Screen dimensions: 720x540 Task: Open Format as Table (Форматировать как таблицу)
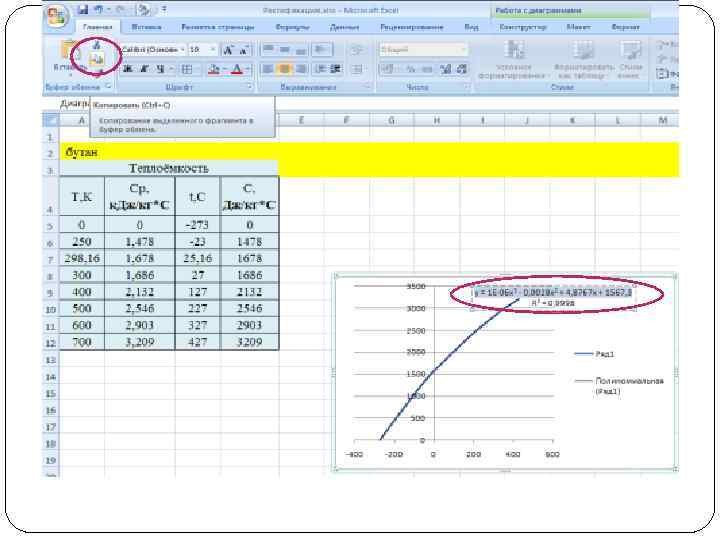pos(583,60)
